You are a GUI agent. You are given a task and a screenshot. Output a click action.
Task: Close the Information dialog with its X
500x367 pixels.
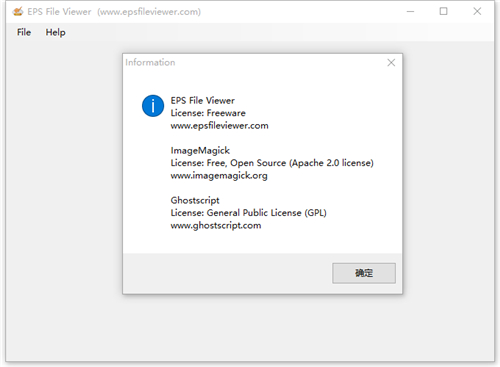391,63
